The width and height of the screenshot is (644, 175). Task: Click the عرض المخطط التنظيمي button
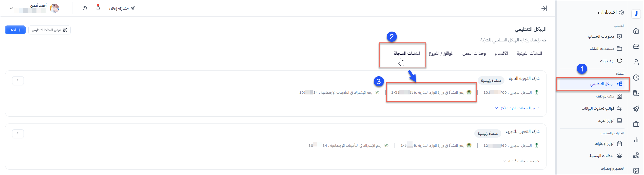click(x=49, y=30)
